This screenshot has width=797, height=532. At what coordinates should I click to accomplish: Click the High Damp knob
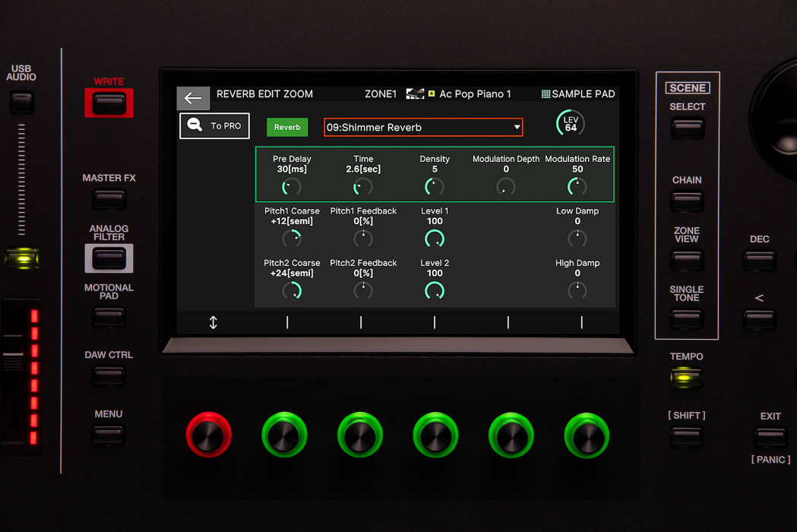click(x=577, y=290)
